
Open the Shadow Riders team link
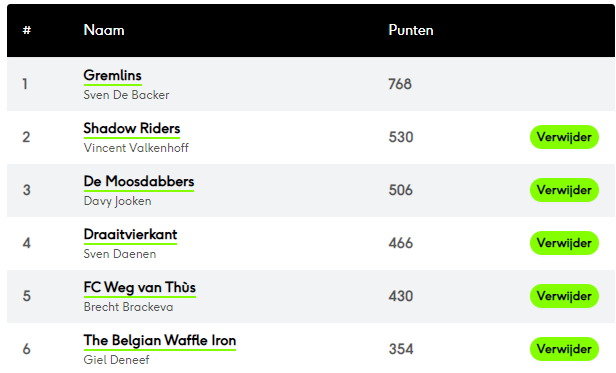(132, 129)
